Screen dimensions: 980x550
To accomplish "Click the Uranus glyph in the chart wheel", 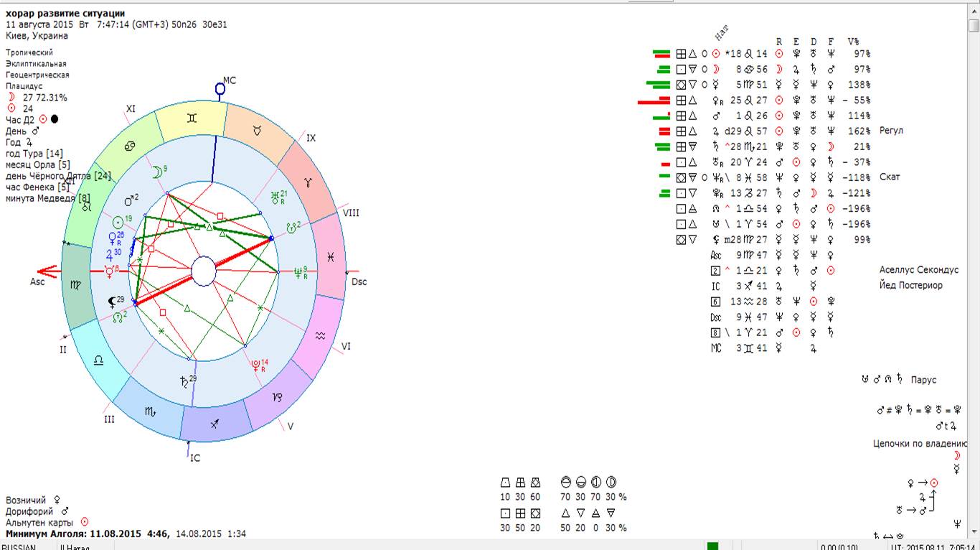I will (x=274, y=197).
